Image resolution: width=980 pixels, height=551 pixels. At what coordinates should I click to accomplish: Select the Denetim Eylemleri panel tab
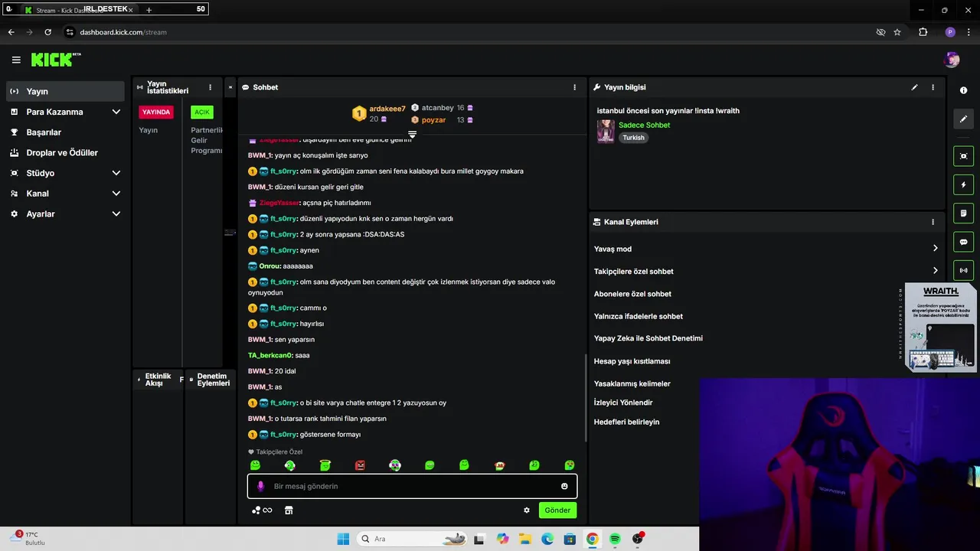[x=212, y=380]
